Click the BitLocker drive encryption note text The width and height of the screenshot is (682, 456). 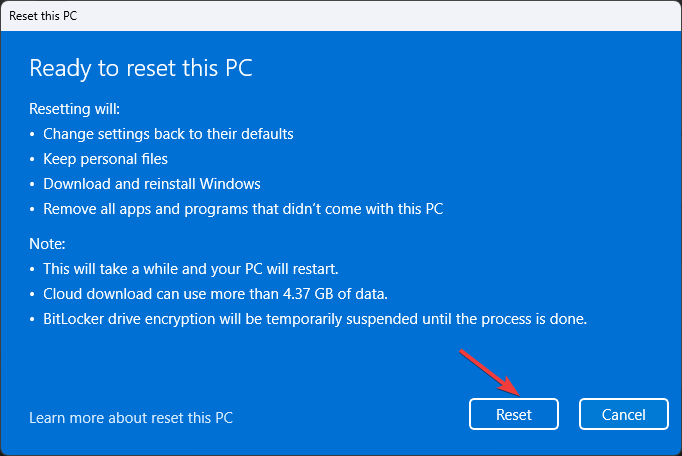314,319
